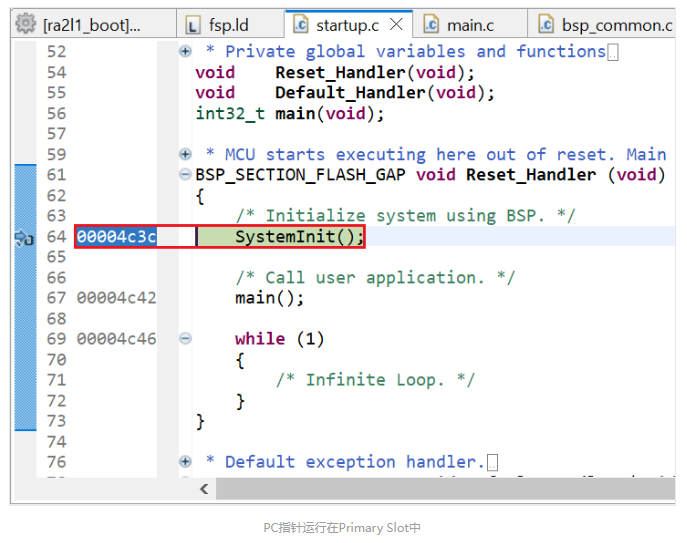Collapse the while (1) loop fold
The height and width of the screenshot is (543, 687).
[185, 339]
